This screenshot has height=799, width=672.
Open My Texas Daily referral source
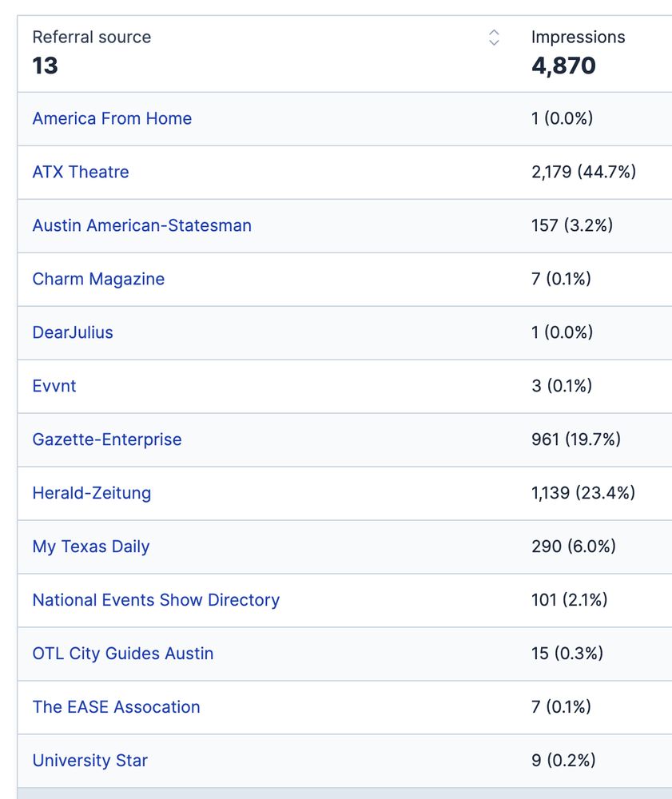(x=91, y=547)
